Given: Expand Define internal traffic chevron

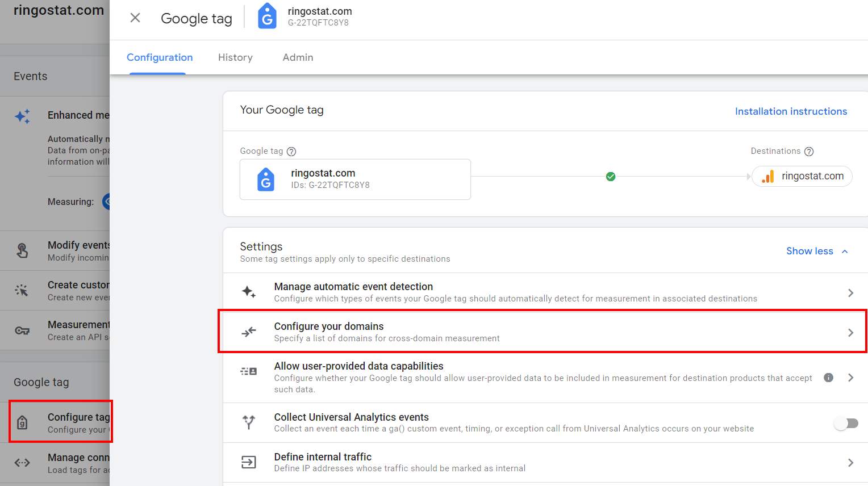Looking at the screenshot, I should 850,463.
